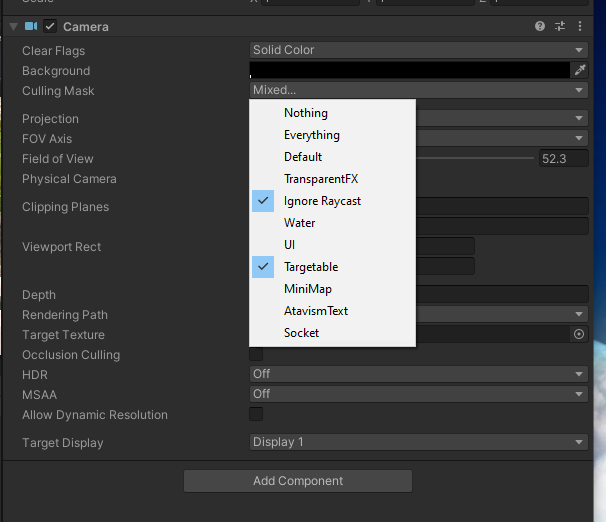Click the Depth value field
This screenshot has width=606, height=522.
point(502,294)
